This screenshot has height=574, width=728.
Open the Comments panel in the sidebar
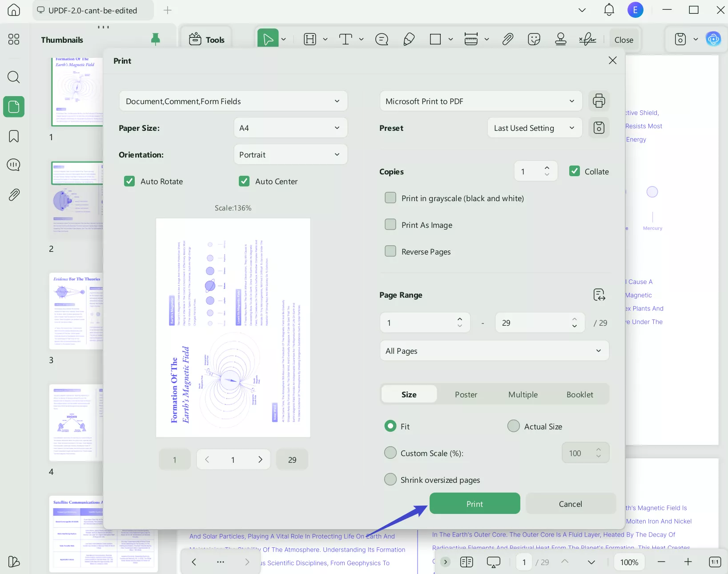pyautogui.click(x=14, y=165)
